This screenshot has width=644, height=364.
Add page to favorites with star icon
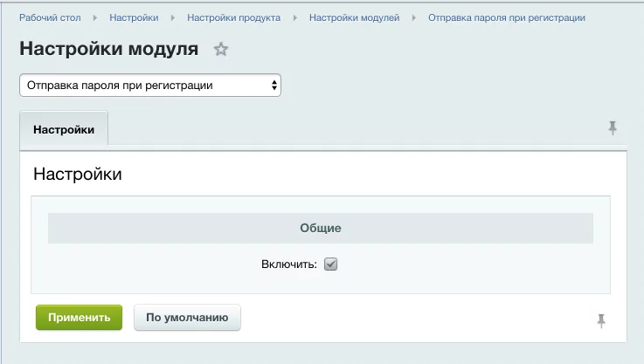tap(221, 50)
